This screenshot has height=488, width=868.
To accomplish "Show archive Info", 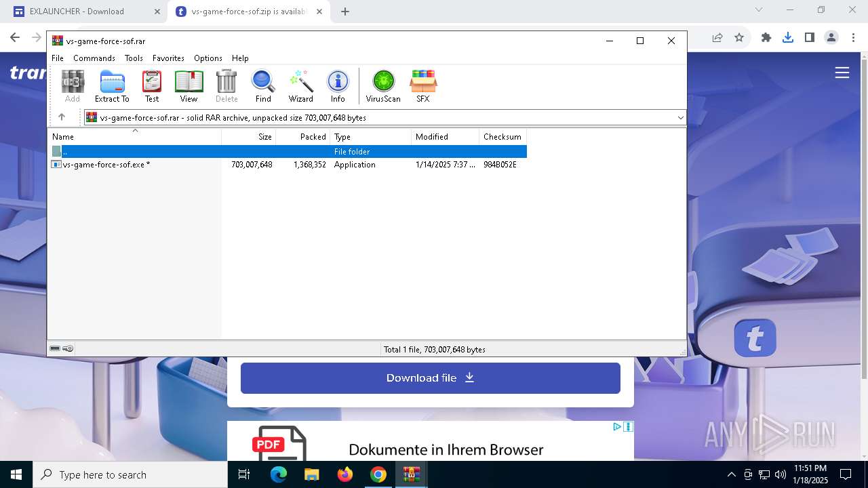I will [338, 86].
